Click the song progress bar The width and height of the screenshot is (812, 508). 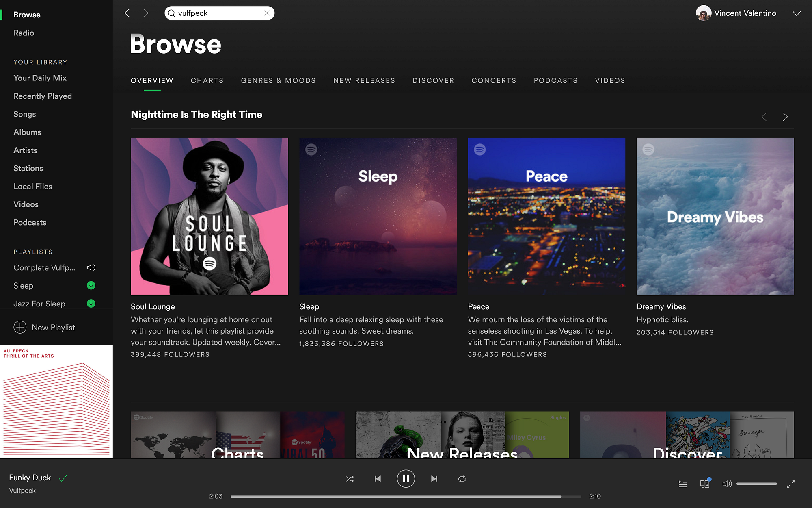tap(406, 496)
